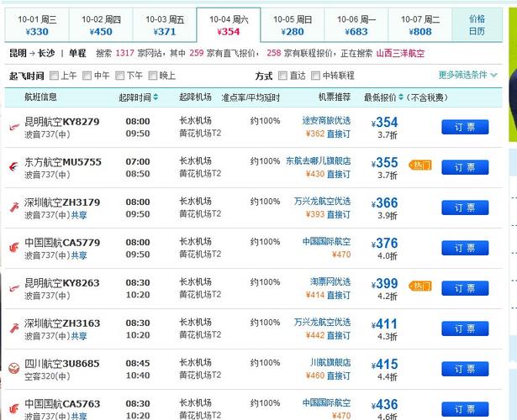Select the 10-03 周五 ¥371 date tab
Image resolution: width=517 pixels, height=420 pixels.
pyautogui.click(x=165, y=25)
